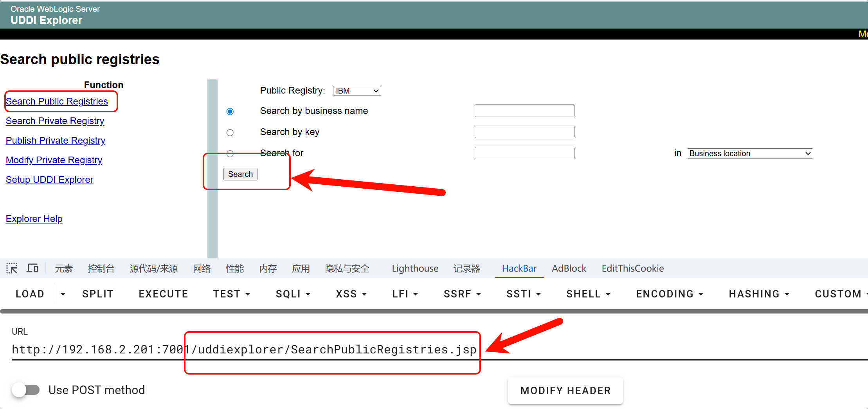Open the LOAD dropdown arrow
This screenshot has width=868, height=409.
coord(63,294)
